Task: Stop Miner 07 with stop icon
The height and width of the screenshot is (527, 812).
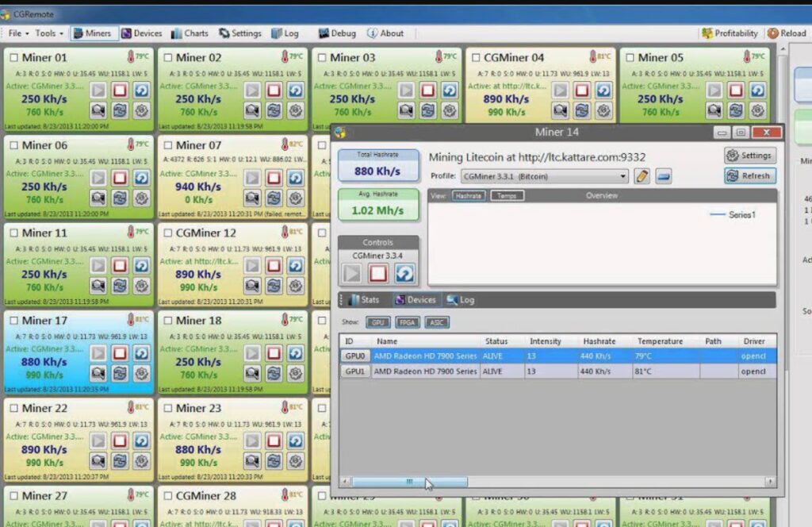Action: 274,178
